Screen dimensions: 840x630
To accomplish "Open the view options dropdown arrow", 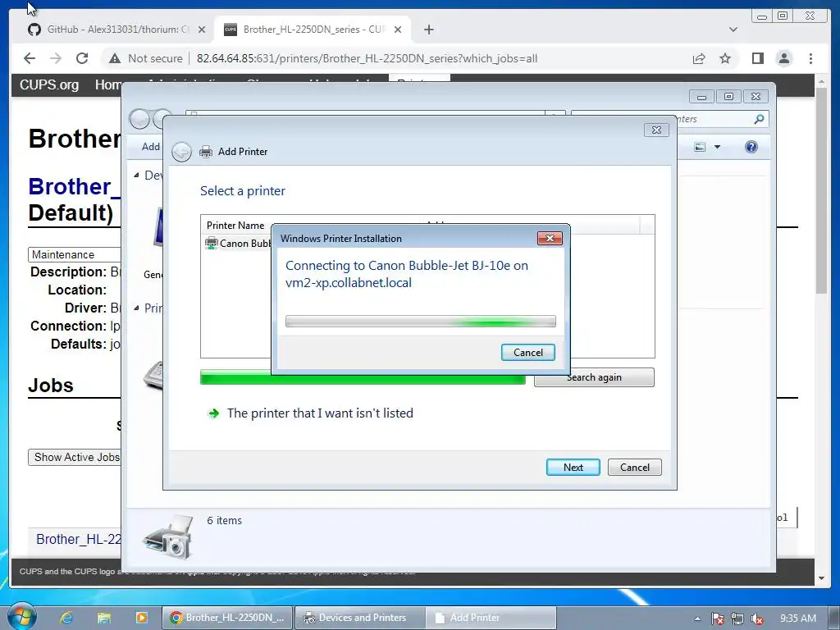I will tap(717, 147).
